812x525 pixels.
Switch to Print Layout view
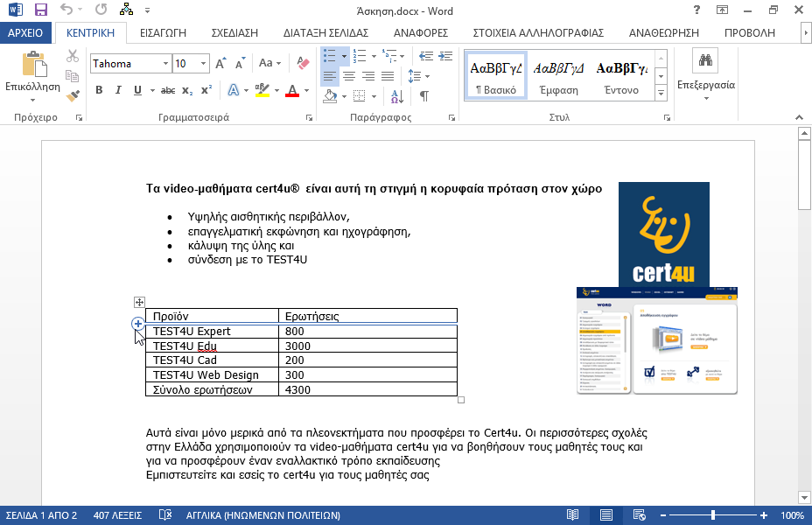tap(605, 515)
